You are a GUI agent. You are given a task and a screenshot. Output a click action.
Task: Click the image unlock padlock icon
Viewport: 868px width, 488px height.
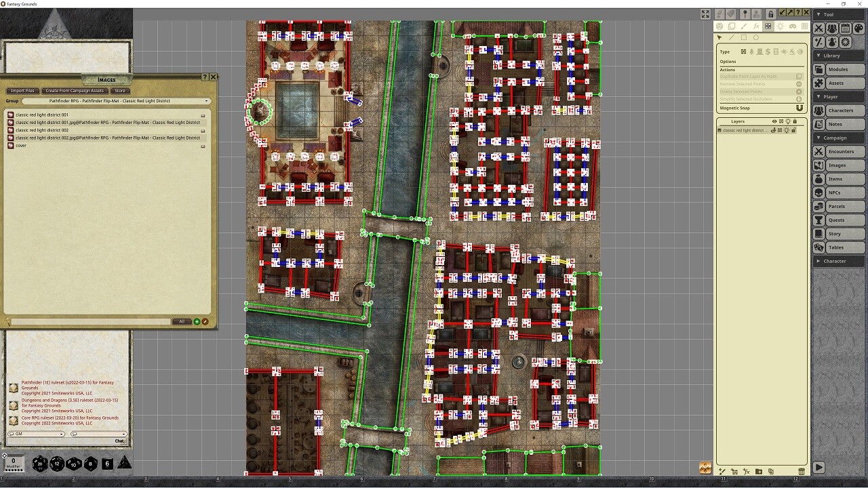(x=770, y=14)
